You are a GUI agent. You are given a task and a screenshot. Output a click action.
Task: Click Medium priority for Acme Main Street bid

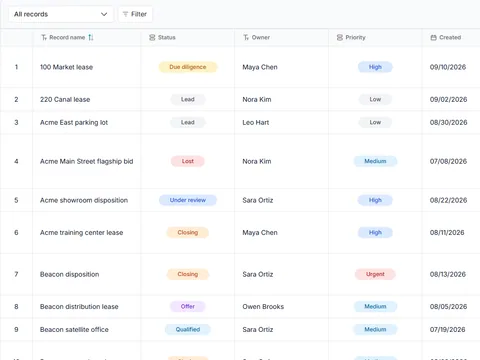point(375,161)
